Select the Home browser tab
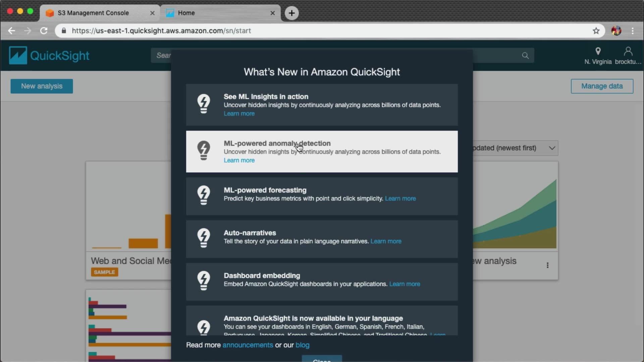 (186, 13)
